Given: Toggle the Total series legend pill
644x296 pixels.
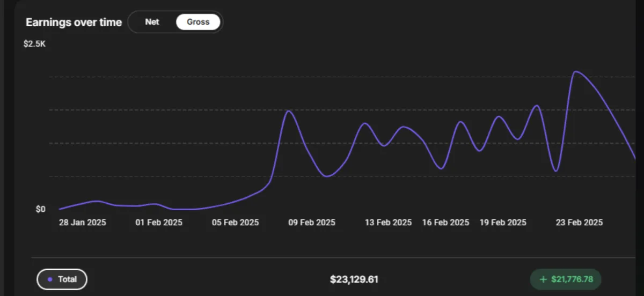Looking at the screenshot, I should coord(62,279).
